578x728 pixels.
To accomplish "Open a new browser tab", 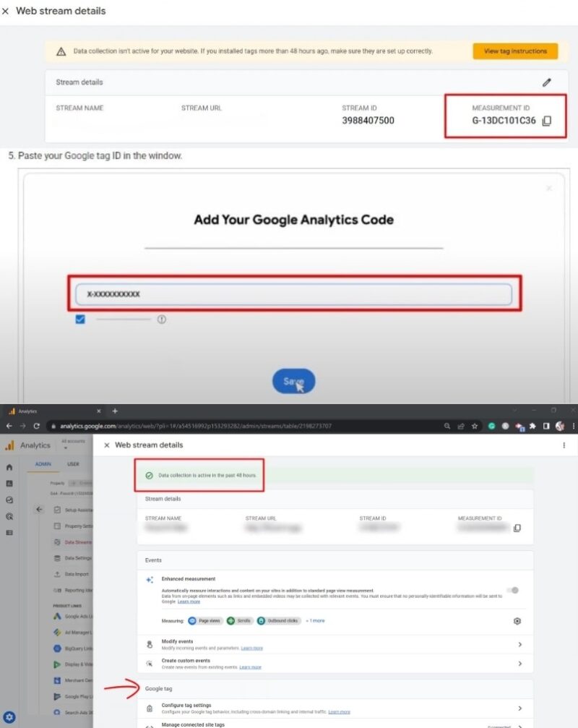I will click(115, 411).
